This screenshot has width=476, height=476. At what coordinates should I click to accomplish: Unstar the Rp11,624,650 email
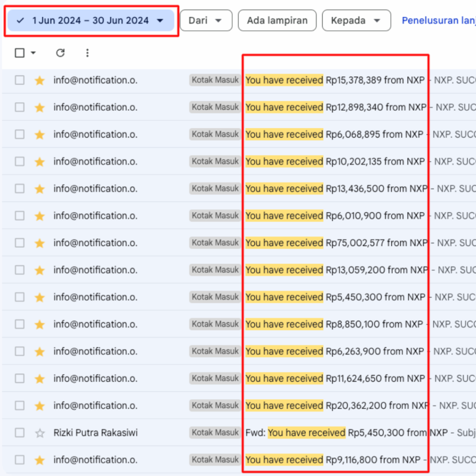(40, 378)
